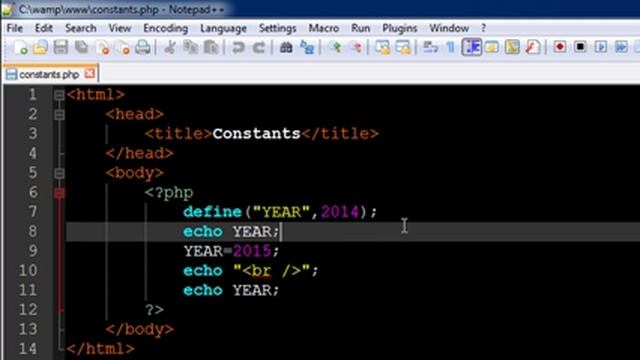Click line number 7 in the margin
640x360 pixels.
[33, 212]
